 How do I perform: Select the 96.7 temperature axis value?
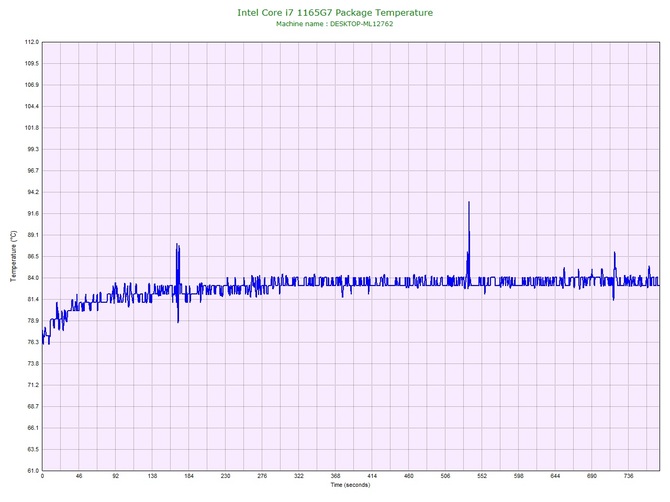32,170
